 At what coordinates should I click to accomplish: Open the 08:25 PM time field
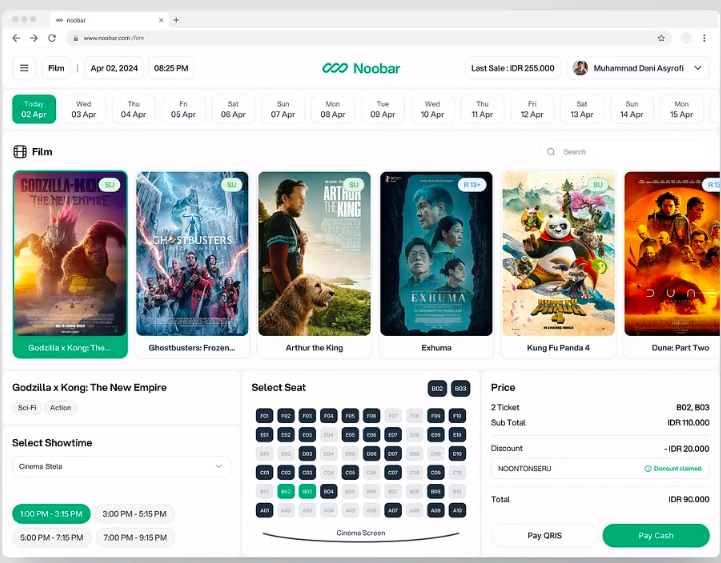coord(171,68)
